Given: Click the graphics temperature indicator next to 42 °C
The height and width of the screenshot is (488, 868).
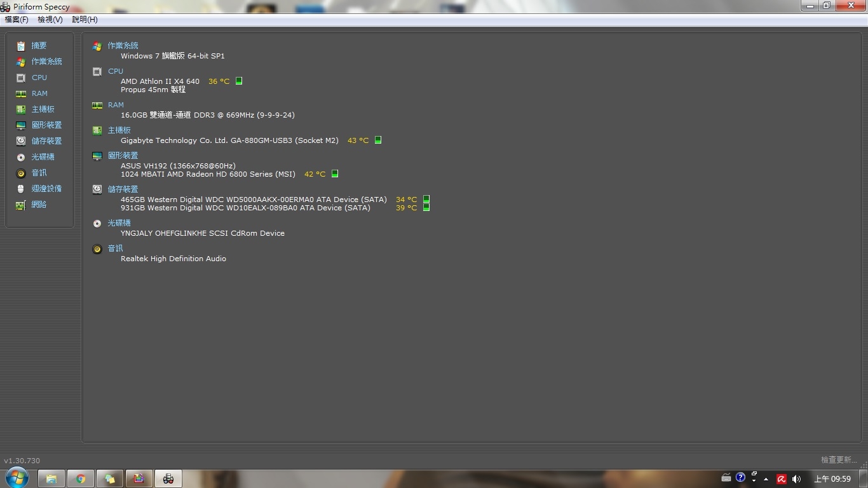Looking at the screenshot, I should (x=335, y=173).
